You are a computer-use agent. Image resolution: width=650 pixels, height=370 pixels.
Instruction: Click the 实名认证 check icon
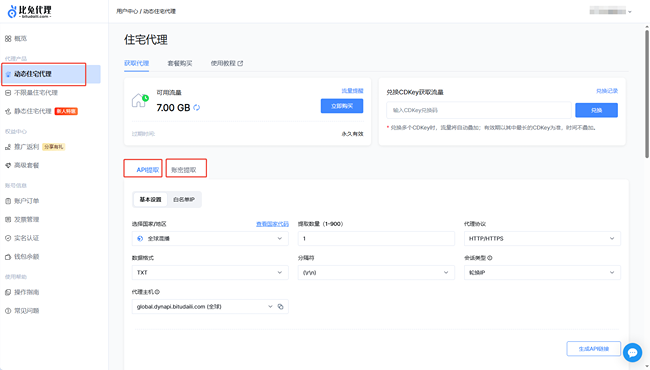[8, 238]
